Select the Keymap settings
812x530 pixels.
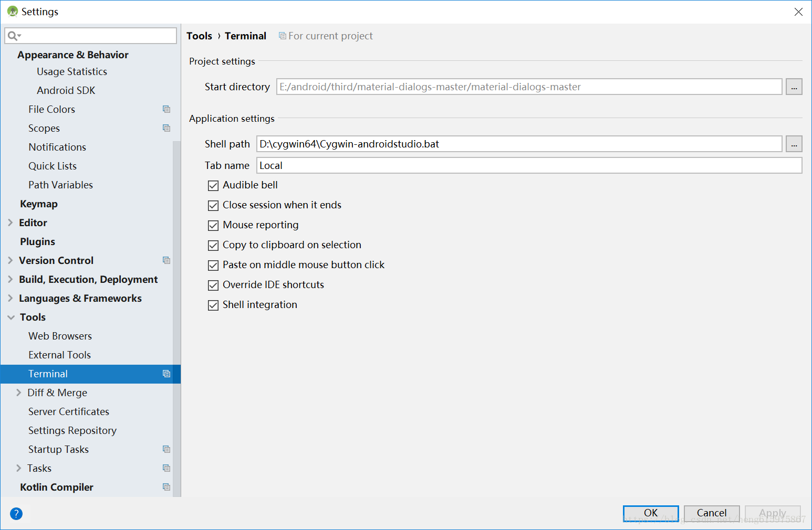pos(39,204)
